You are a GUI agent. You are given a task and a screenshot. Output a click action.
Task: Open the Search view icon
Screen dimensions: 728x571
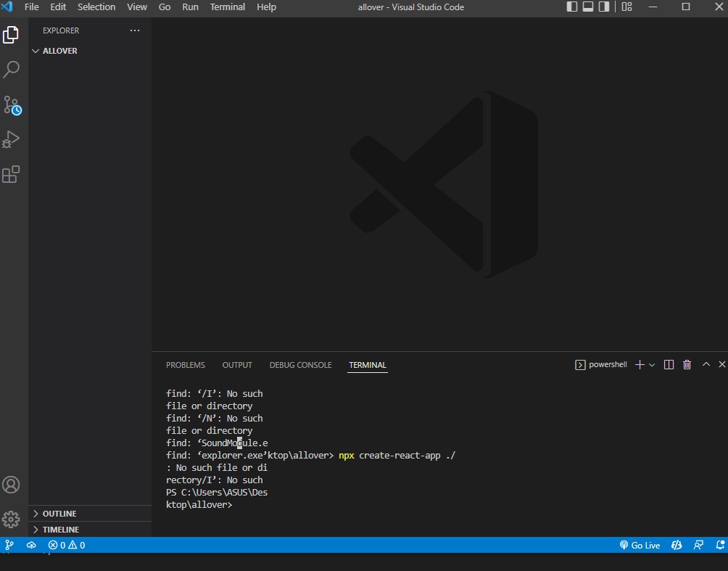point(11,70)
